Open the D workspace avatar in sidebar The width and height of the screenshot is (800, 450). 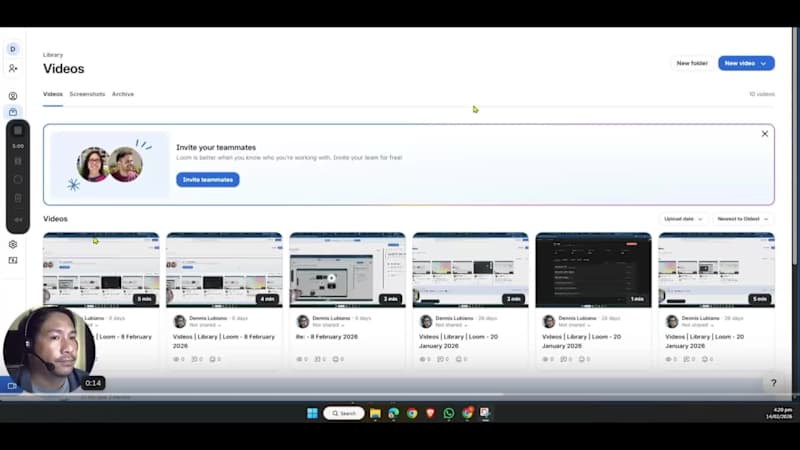coord(13,49)
